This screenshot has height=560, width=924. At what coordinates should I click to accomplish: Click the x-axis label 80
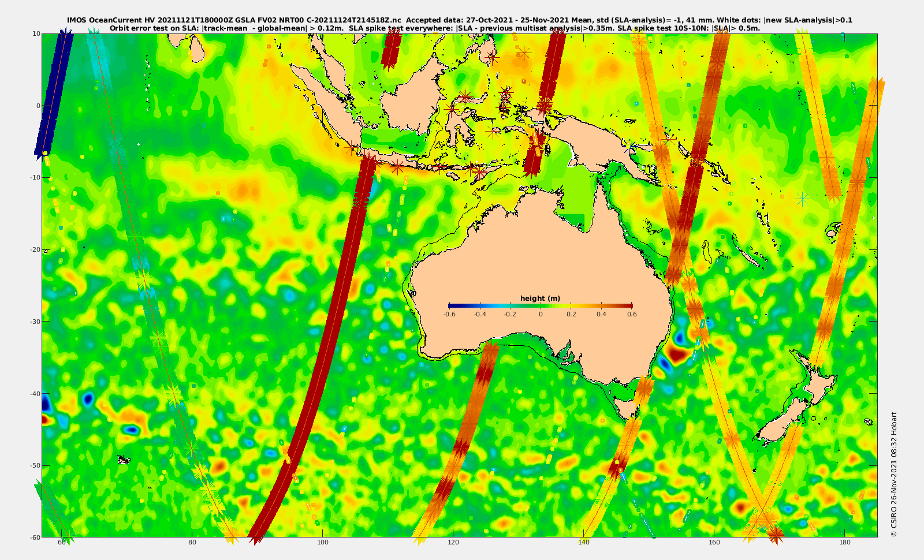click(x=192, y=542)
